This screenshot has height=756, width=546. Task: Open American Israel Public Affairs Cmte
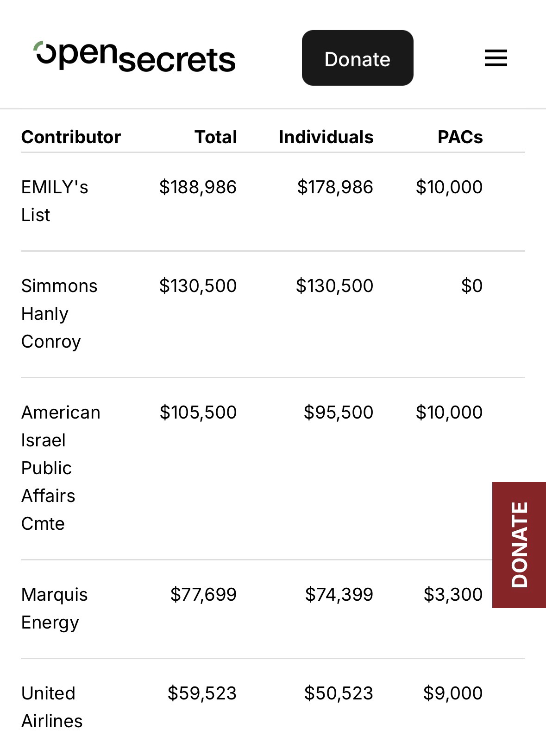[x=60, y=468]
